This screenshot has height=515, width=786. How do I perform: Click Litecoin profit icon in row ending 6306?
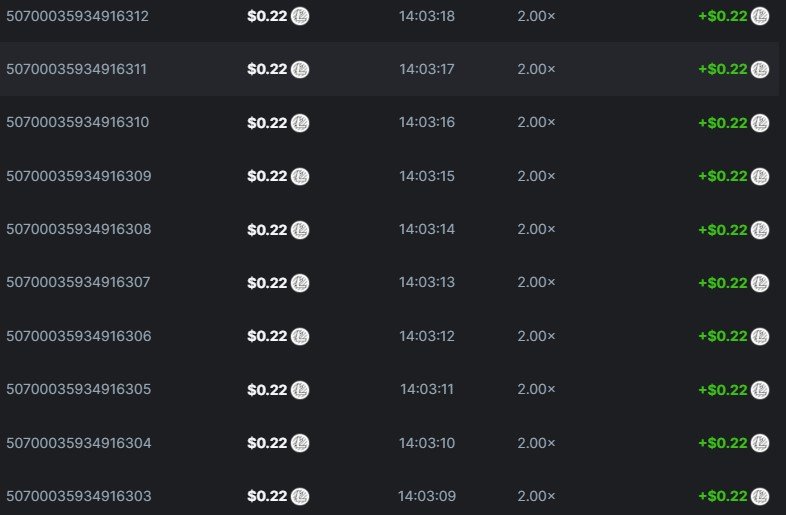(x=760, y=336)
